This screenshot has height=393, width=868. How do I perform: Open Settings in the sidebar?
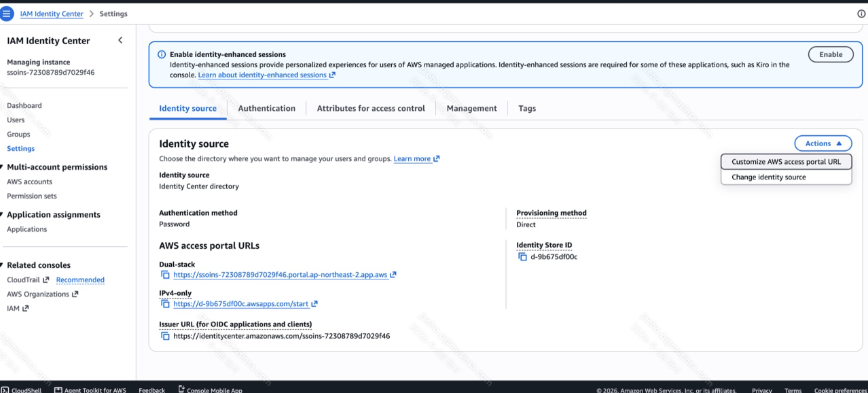click(20, 148)
